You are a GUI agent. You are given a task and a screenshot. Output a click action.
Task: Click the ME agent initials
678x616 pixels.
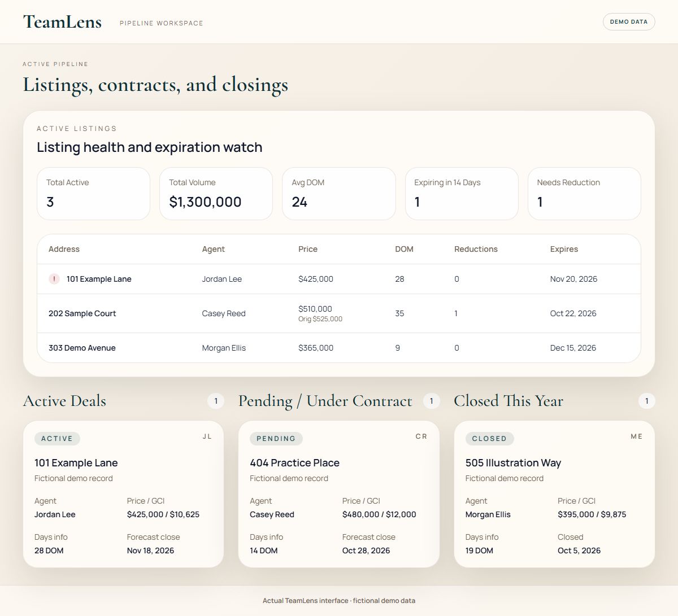tap(637, 436)
